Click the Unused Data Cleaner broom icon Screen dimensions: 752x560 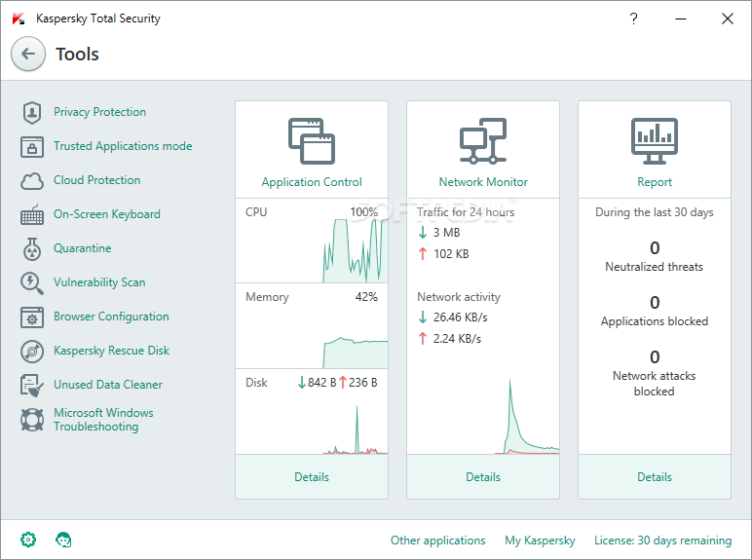[x=32, y=386]
